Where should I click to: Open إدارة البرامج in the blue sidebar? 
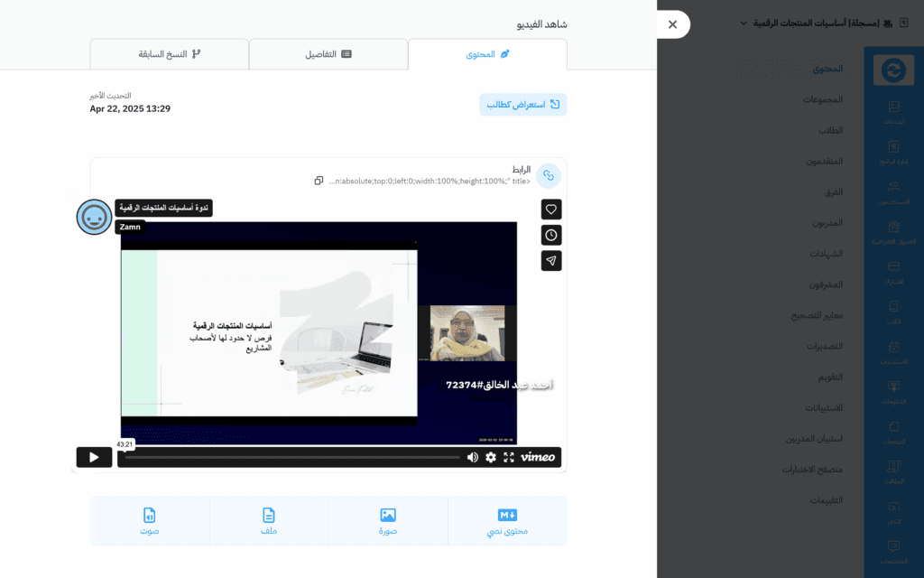894,152
